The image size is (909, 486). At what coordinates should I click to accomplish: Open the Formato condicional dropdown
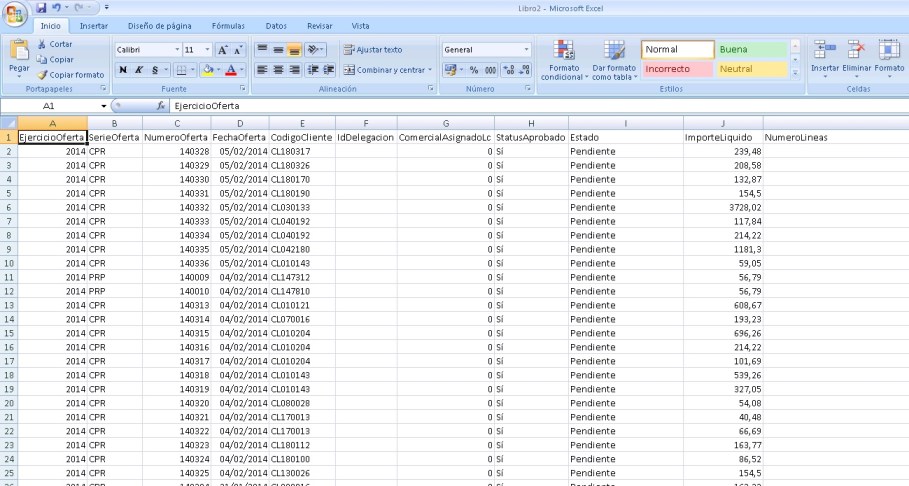(x=563, y=62)
